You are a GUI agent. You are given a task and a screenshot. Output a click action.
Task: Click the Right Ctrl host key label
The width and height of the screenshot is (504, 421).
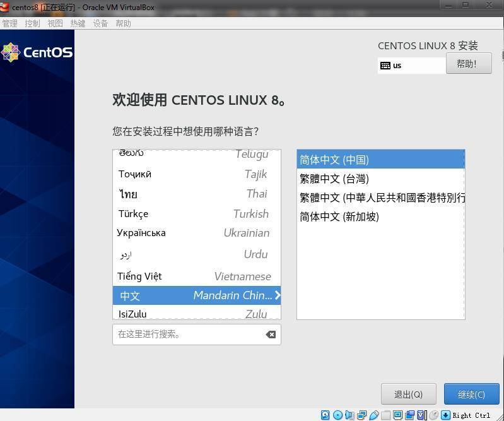[x=471, y=415]
